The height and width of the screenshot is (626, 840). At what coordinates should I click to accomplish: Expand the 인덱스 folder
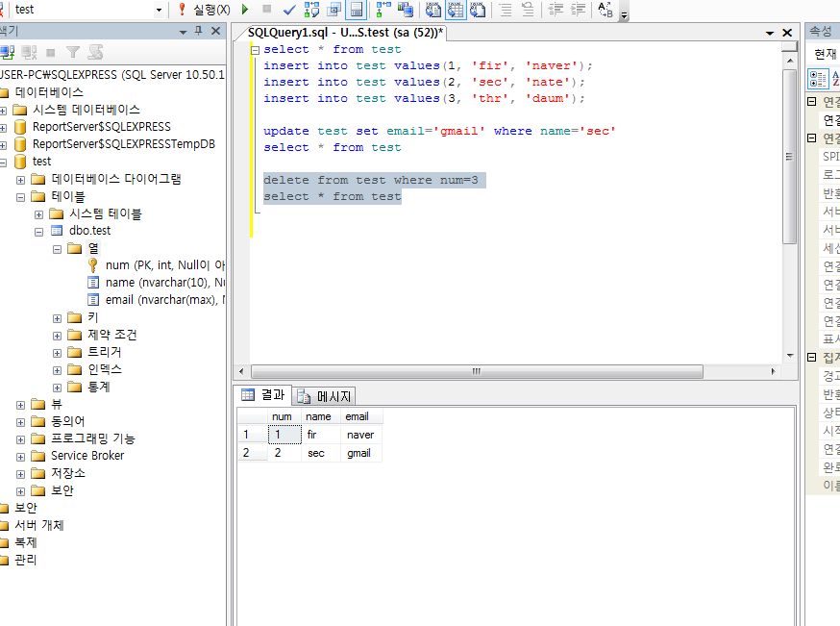click(x=57, y=370)
